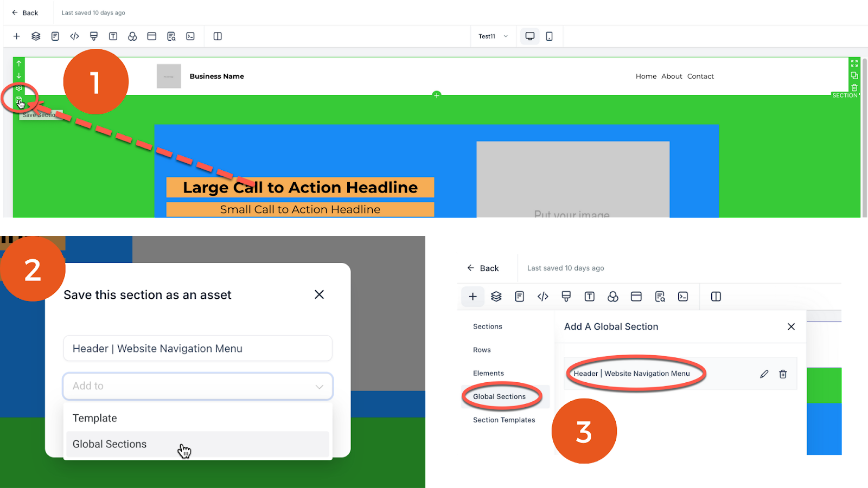Screen dimensions: 868x488
Task: Switch to mobile view mode
Action: point(549,36)
